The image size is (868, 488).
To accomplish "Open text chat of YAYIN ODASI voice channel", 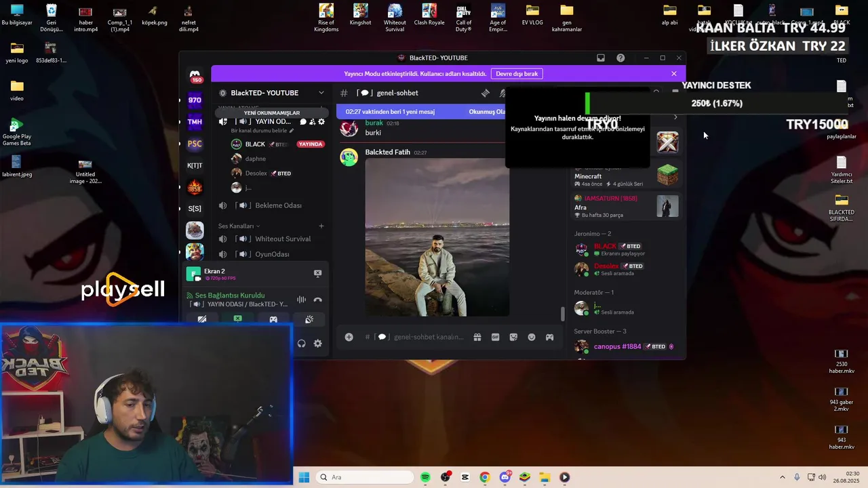I will (303, 122).
